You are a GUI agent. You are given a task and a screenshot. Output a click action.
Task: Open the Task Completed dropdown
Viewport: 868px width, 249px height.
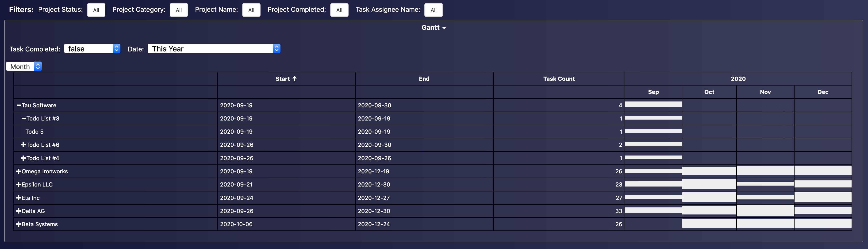click(92, 49)
